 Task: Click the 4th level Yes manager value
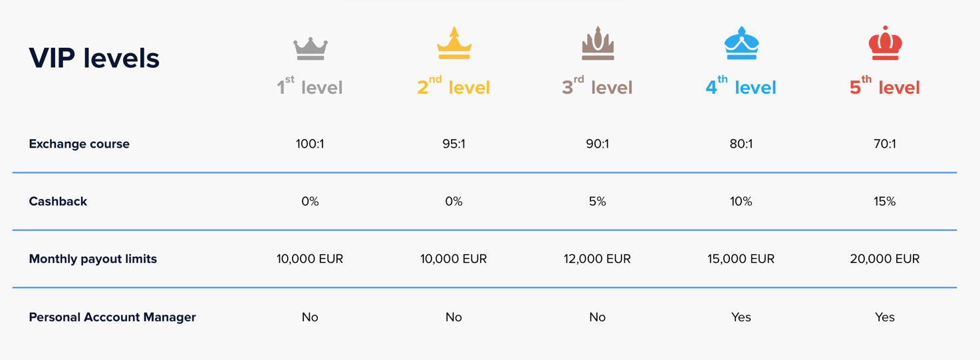[x=741, y=317]
